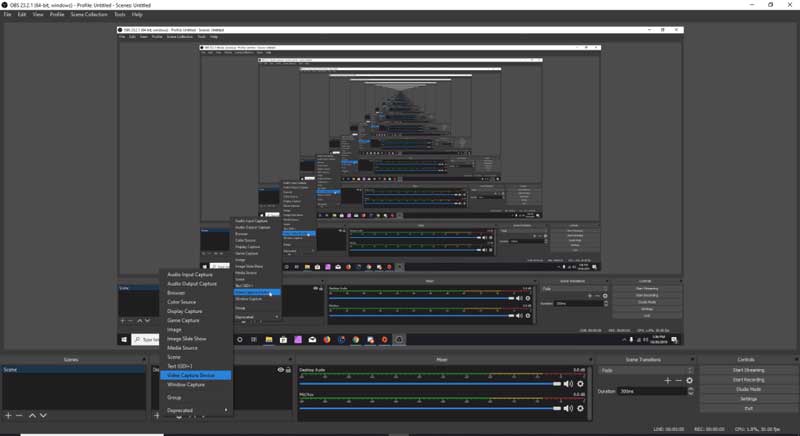Screen dimensions: 800x436
Task: Open the Fade transition dropdown
Action: [646, 370]
